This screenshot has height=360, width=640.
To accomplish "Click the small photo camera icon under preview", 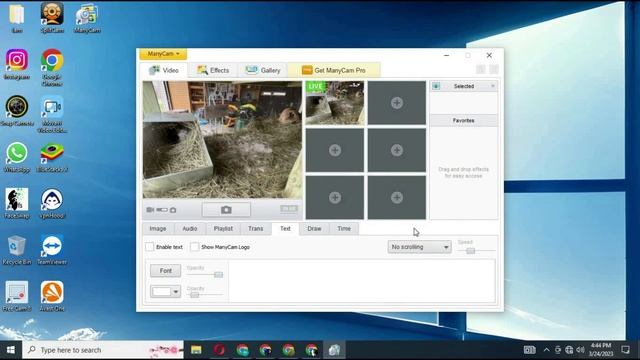I will click(x=173, y=210).
